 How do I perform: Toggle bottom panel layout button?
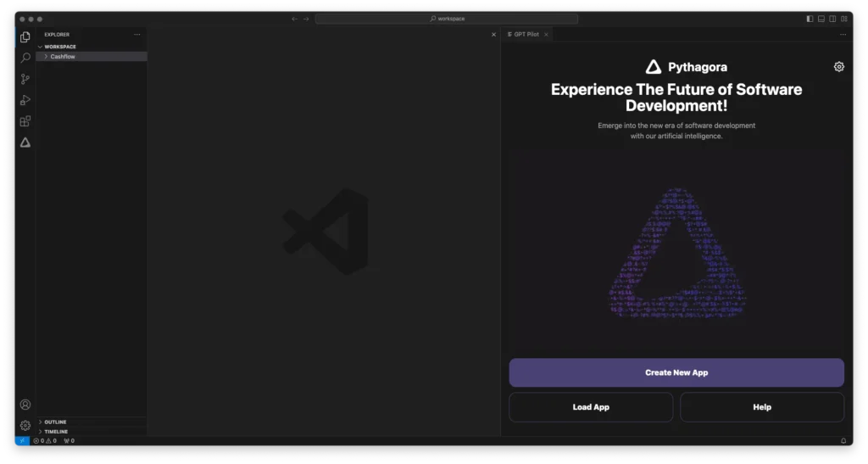point(821,19)
